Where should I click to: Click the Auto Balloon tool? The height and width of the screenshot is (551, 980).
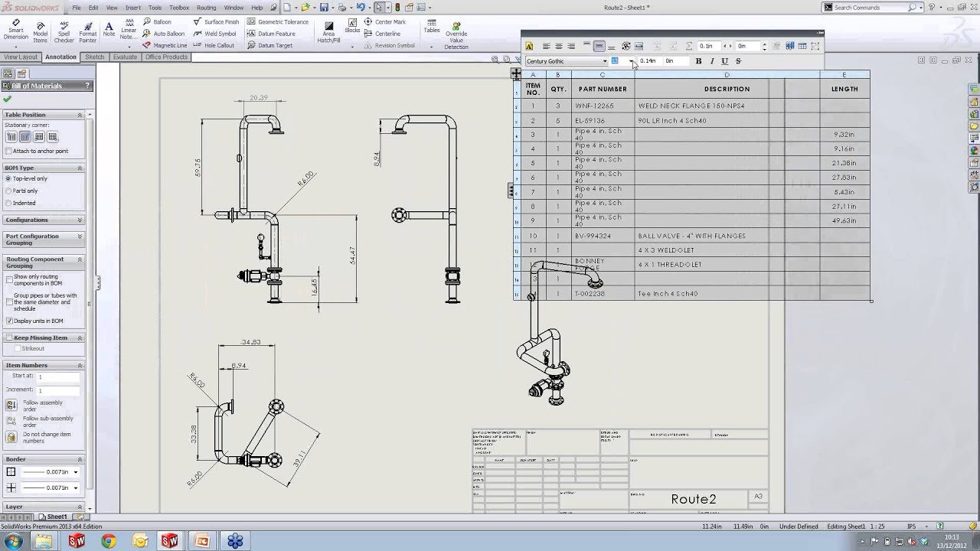(163, 34)
